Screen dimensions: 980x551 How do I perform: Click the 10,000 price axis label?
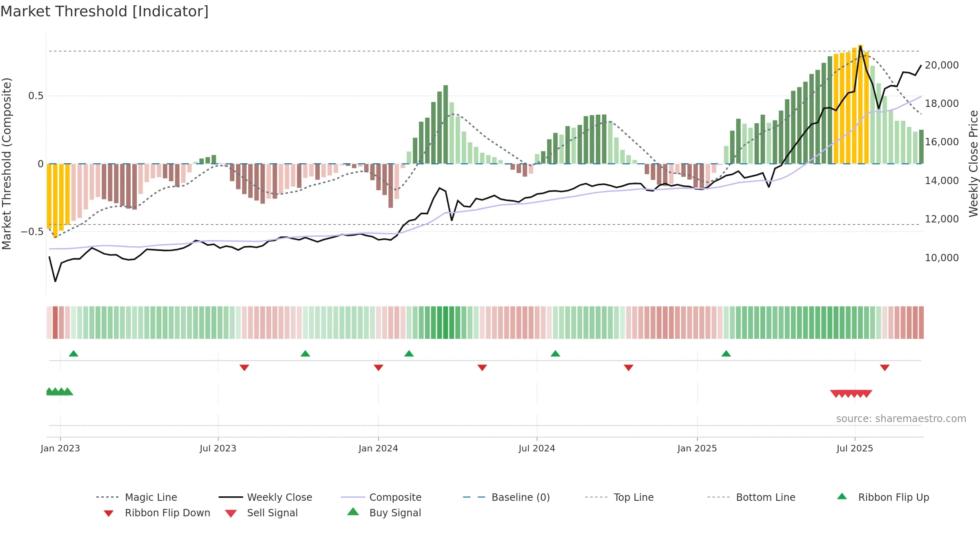coord(942,258)
